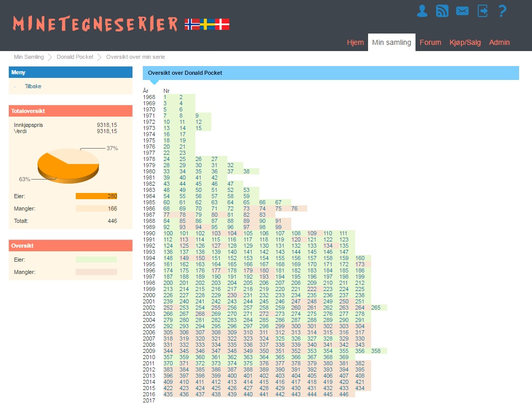Select the Norwegian flag

tap(192, 24)
